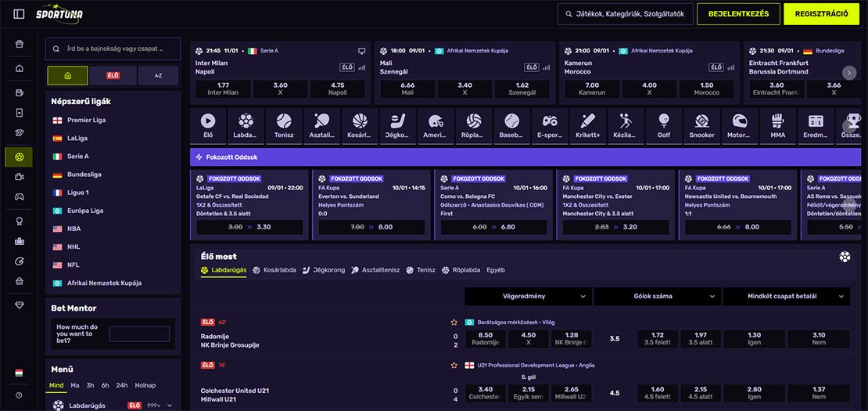The height and width of the screenshot is (411, 868).
Task: Open the game controller icon in sidebar
Action: [20, 196]
